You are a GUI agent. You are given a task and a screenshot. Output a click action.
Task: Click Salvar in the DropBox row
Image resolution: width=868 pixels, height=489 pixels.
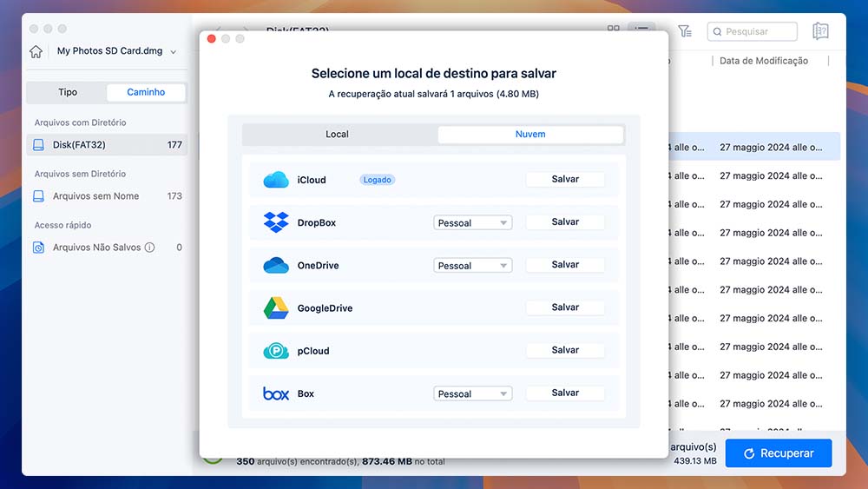click(x=565, y=221)
